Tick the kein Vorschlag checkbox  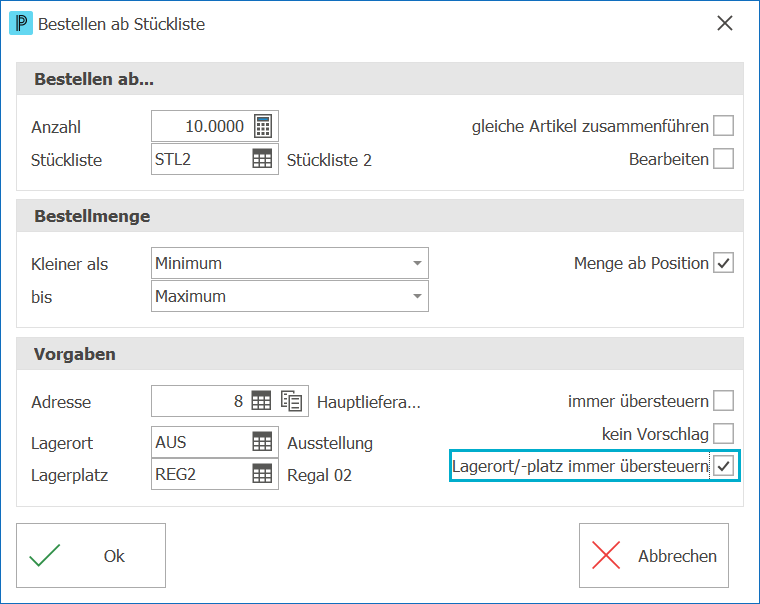[x=723, y=433]
